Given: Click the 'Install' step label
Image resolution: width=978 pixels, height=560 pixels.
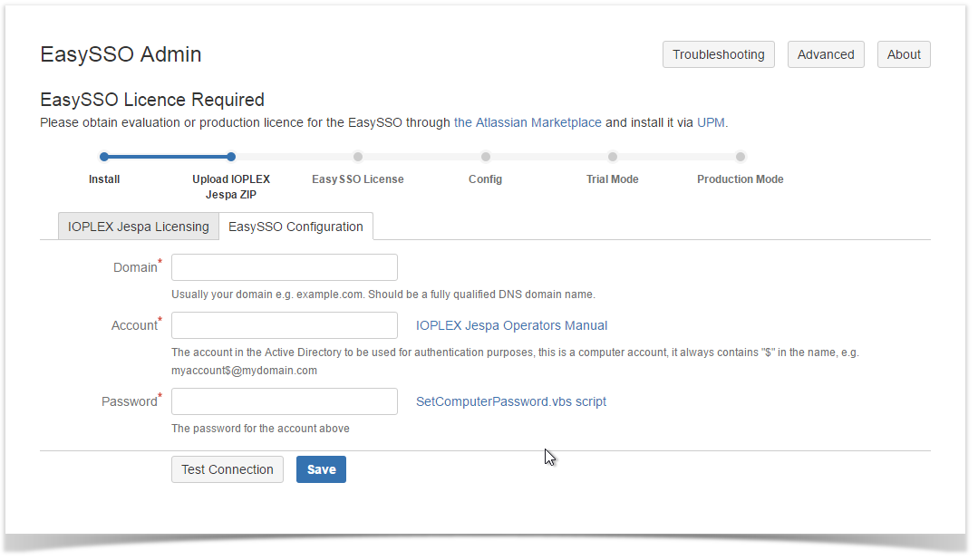Looking at the screenshot, I should click(104, 179).
